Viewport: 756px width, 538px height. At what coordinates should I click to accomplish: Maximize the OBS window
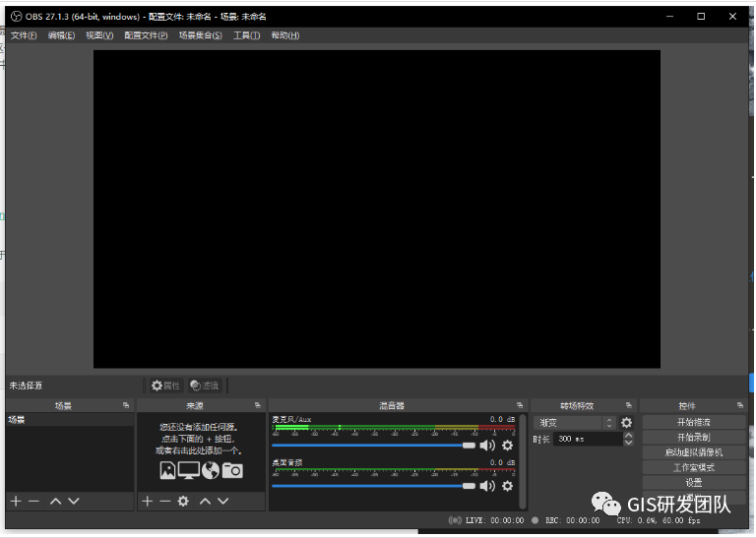tap(701, 17)
